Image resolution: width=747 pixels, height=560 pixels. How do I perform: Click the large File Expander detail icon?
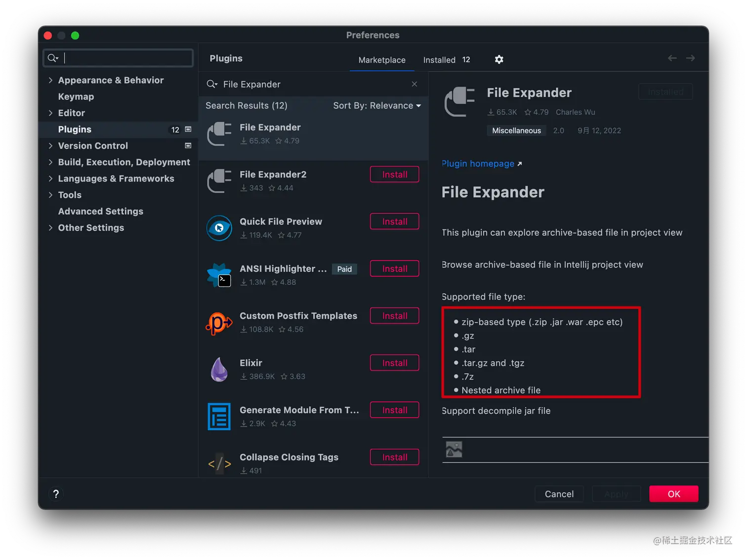click(x=459, y=101)
